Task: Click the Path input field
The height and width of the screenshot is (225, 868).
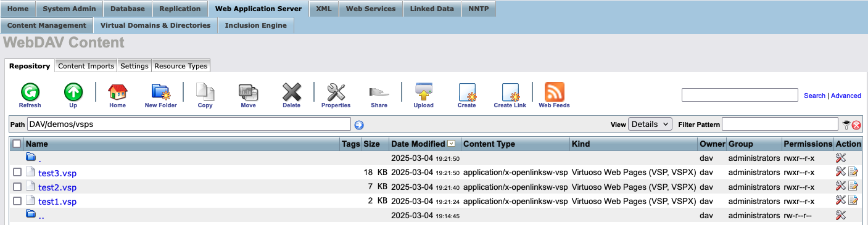Action: [189, 124]
